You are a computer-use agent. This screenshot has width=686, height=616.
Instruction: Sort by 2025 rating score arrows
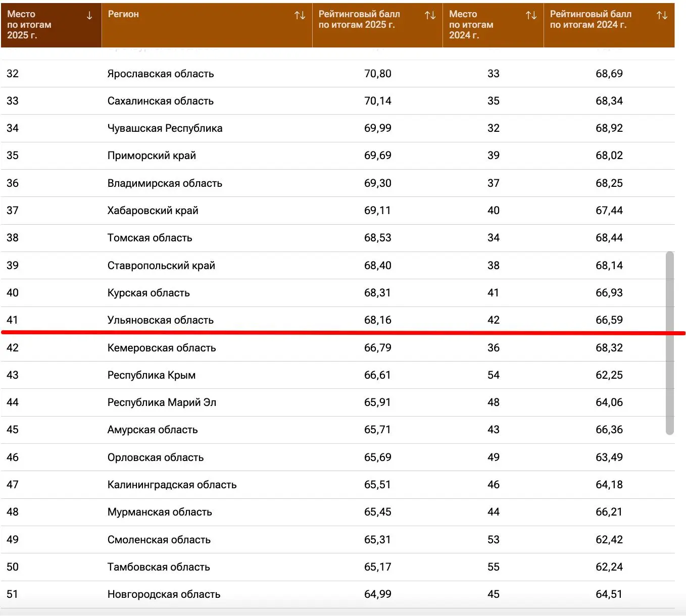pyautogui.click(x=430, y=16)
